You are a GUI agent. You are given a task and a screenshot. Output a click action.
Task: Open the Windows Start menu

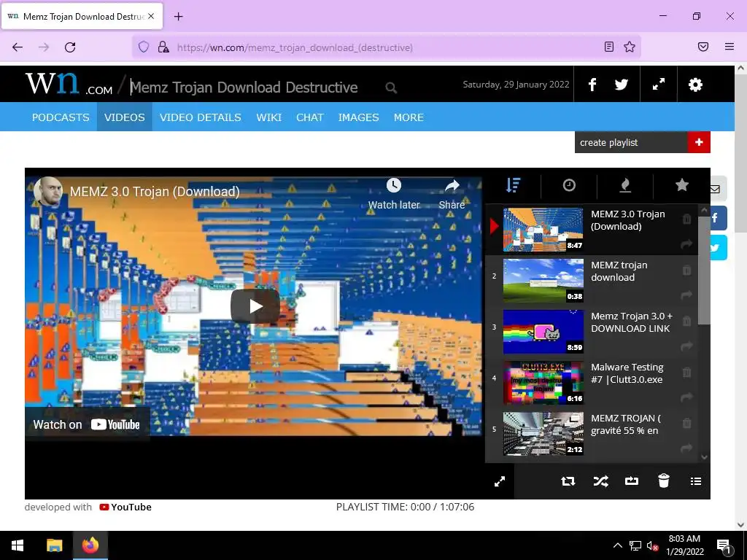tap(18, 545)
